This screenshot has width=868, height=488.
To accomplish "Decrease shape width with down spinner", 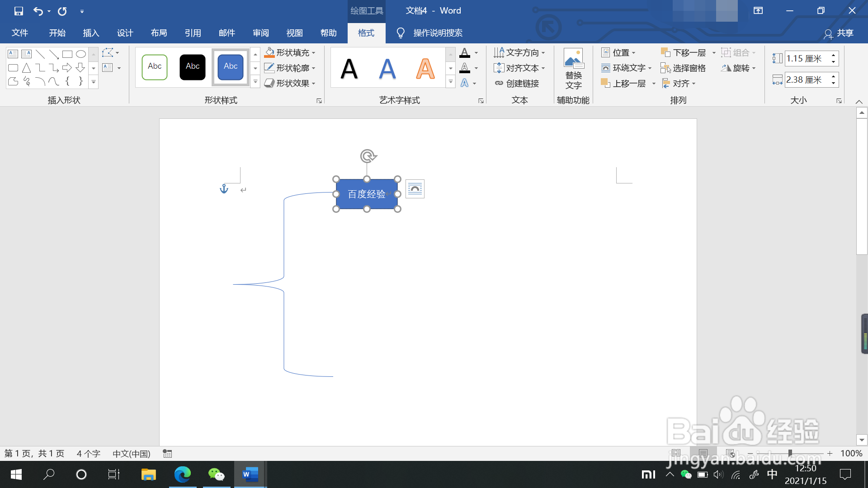I will click(834, 84).
